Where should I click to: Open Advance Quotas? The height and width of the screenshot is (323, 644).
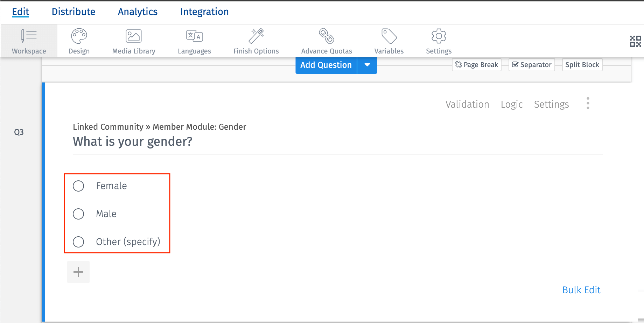pyautogui.click(x=326, y=41)
